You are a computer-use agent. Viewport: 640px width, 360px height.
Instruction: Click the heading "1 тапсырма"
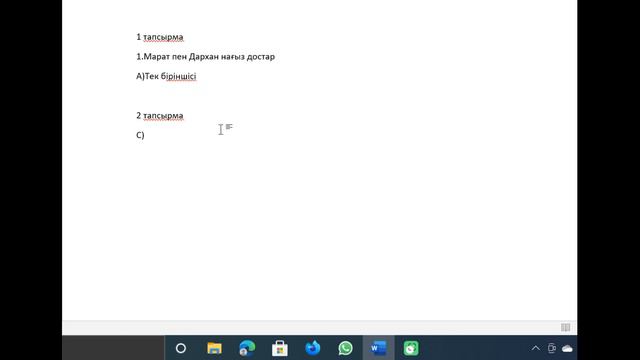click(x=160, y=37)
